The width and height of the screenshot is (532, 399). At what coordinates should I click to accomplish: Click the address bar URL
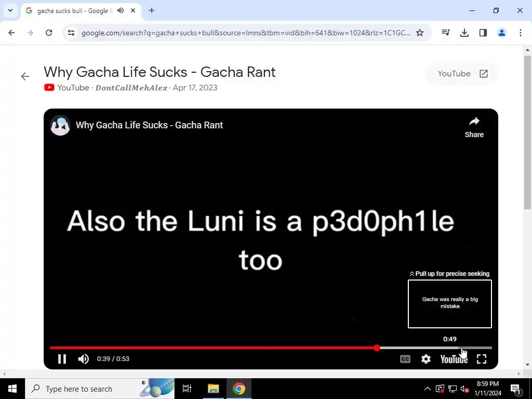pos(246,33)
